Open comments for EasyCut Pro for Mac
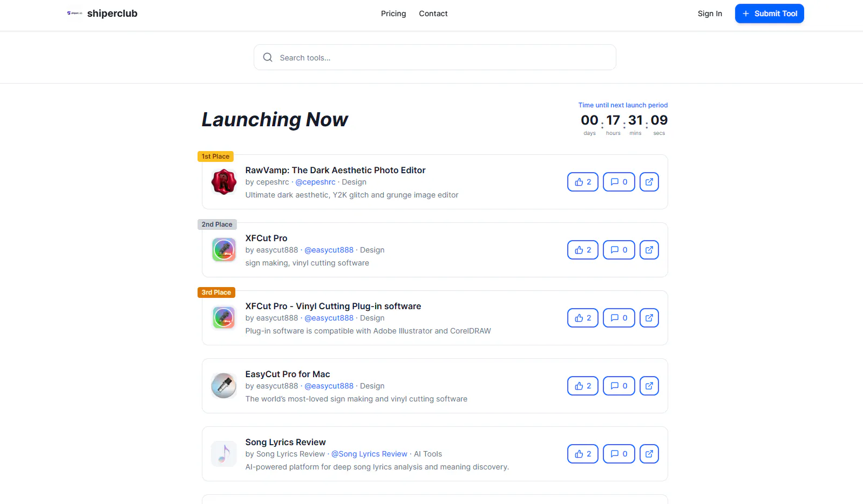The width and height of the screenshot is (863, 504). pos(619,386)
